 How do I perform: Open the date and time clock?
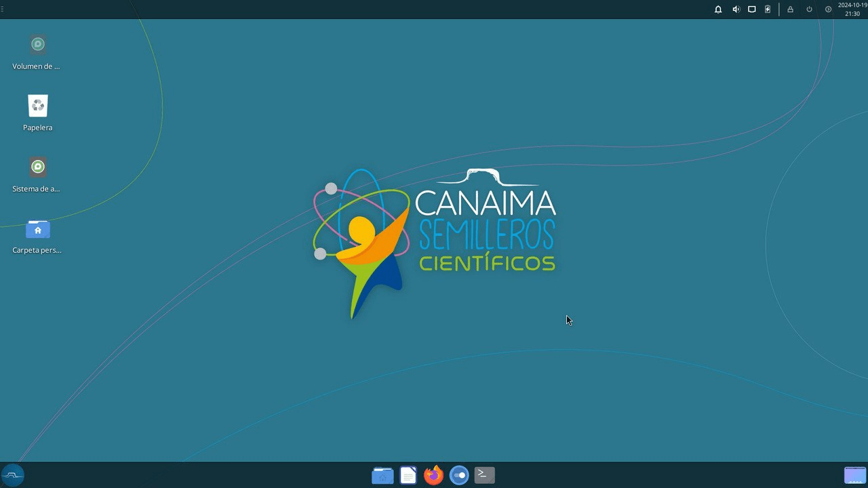coord(852,9)
